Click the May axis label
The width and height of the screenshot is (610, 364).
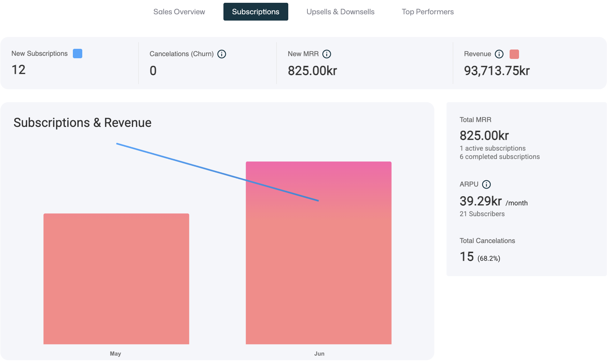[115, 354]
